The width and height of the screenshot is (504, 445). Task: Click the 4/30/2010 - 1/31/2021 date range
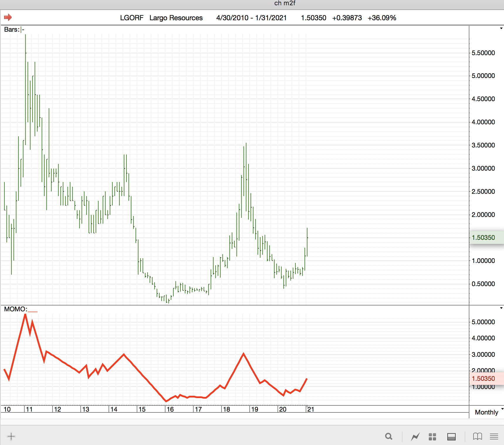click(251, 18)
